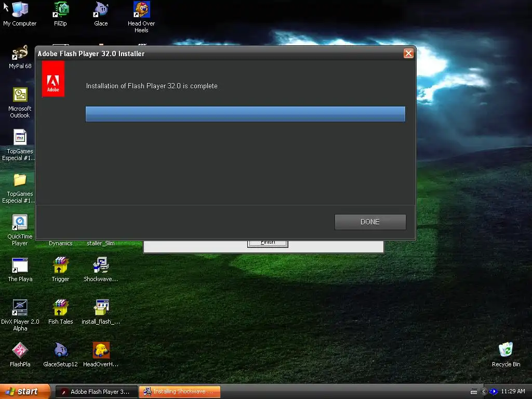The image size is (532, 399).
Task: Click the completed installation progress bar
Action: 245,114
